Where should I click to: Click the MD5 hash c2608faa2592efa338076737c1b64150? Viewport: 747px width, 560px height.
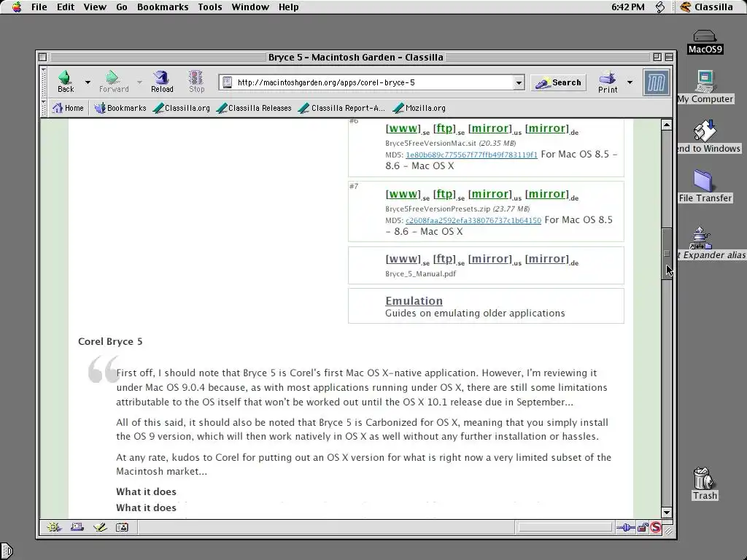[x=473, y=220]
